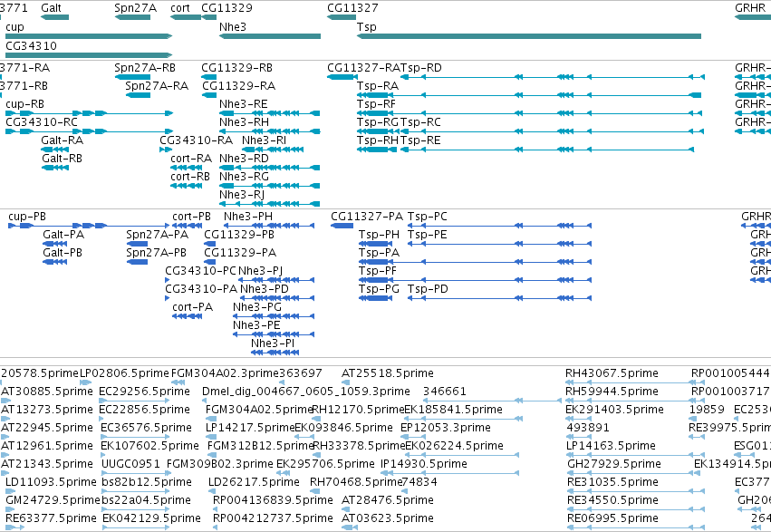Click the CG11329-RB transcript label

coord(236,68)
